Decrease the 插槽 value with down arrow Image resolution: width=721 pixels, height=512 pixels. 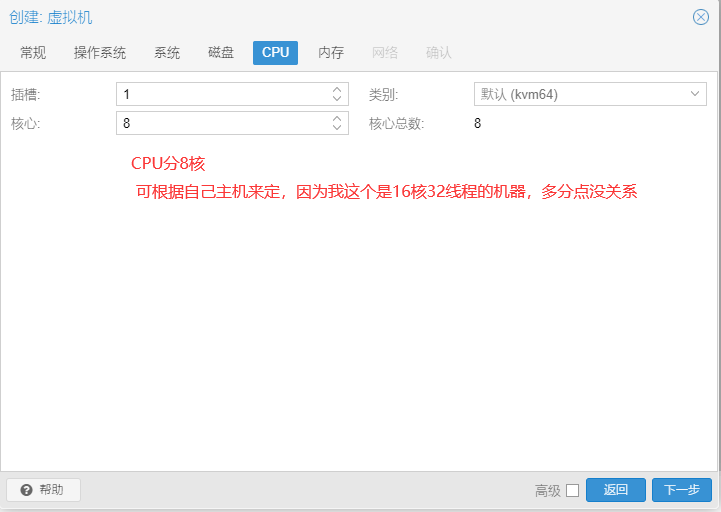click(x=337, y=99)
